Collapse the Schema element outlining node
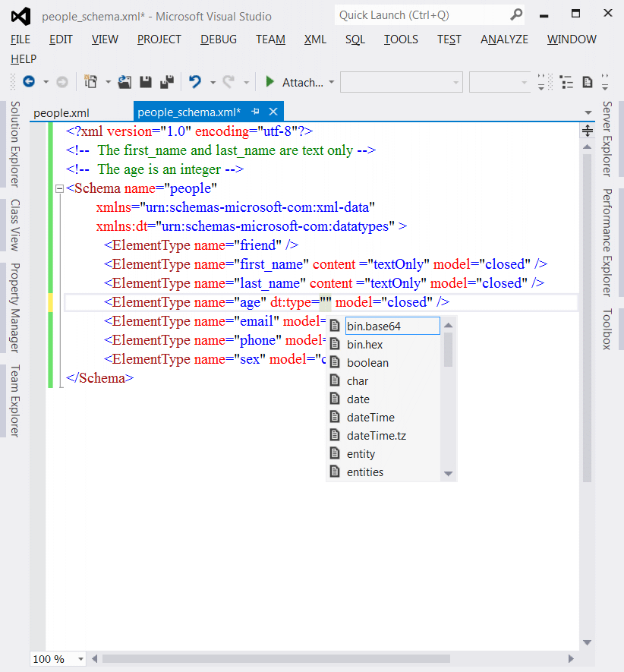Screen dimensions: 624x672 [59, 188]
